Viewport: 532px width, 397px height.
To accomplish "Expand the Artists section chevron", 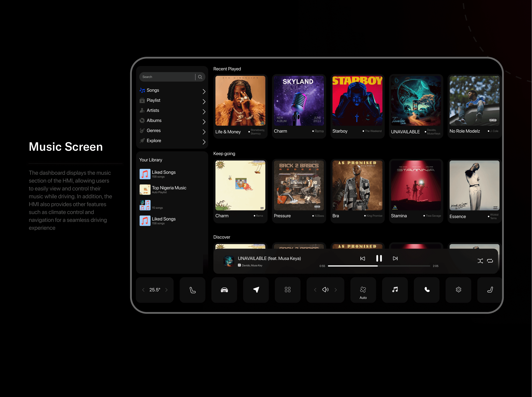I will pos(204,112).
